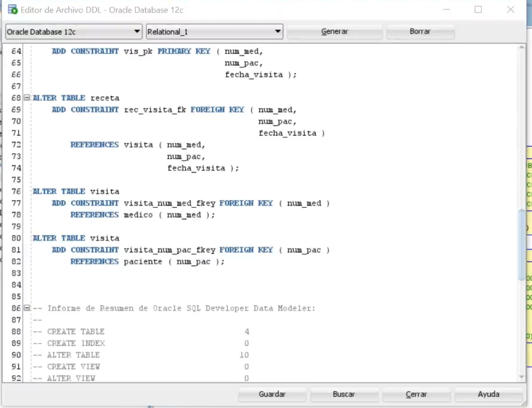Viewport: 532px width, 408px height.
Task: Click num_pac on line 65
Action: (x=241, y=63)
